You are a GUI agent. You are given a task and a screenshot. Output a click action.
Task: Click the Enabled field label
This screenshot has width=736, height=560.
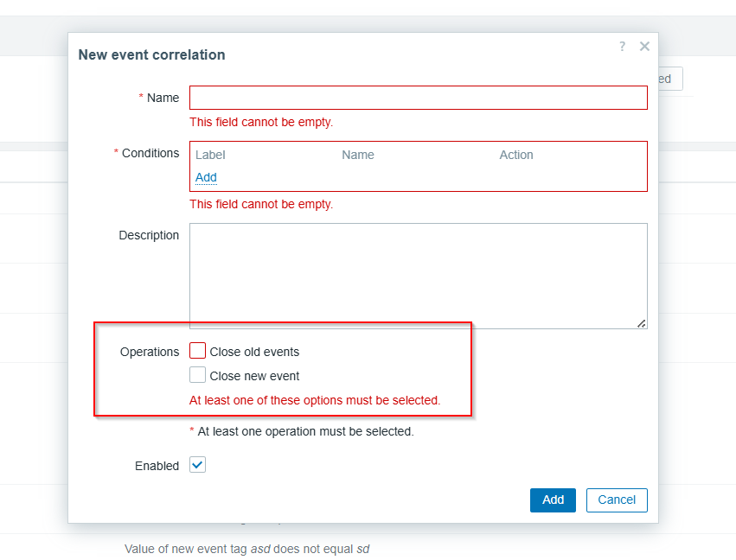pos(157,466)
